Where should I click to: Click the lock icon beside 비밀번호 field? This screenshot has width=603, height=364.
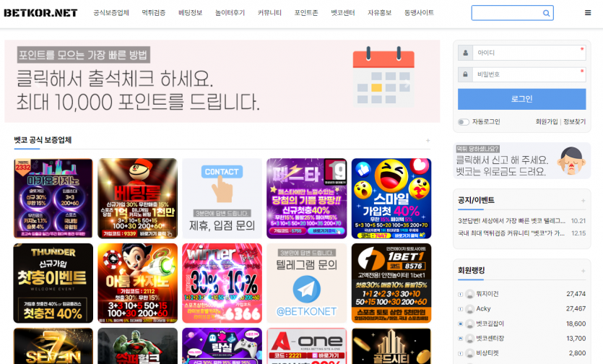[x=465, y=74]
